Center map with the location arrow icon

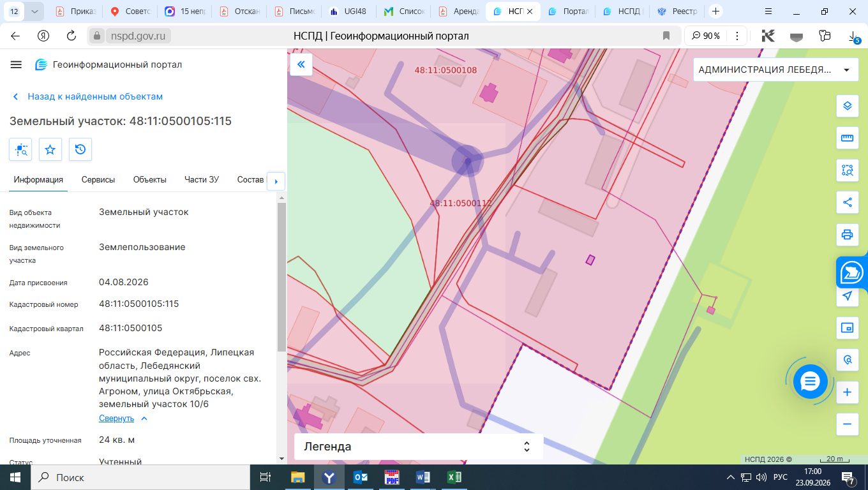[x=847, y=296]
